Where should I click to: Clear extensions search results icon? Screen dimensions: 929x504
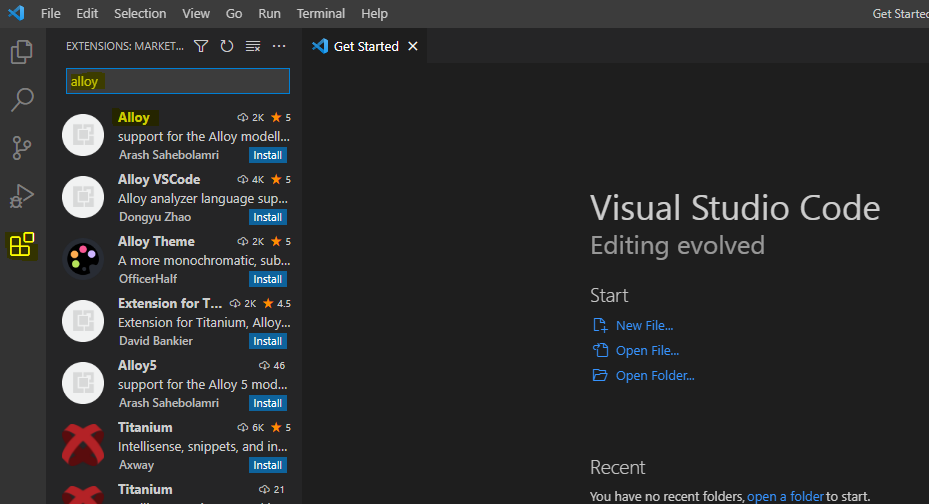coord(253,46)
